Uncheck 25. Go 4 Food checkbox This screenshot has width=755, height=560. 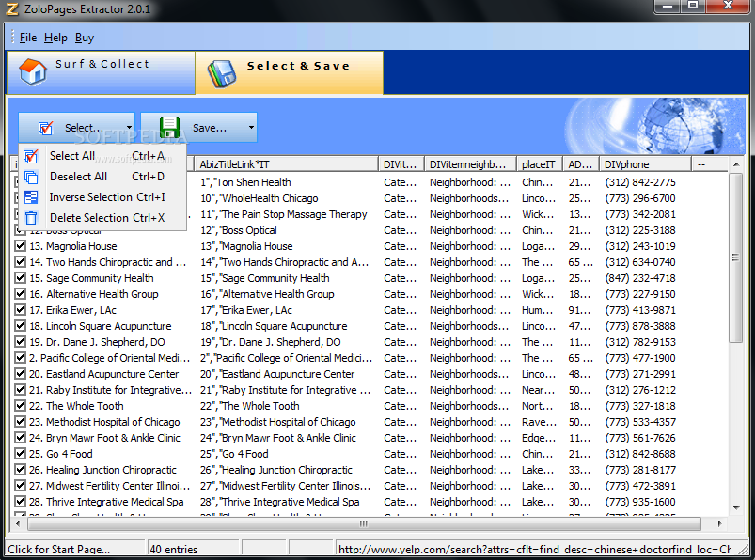coord(20,453)
